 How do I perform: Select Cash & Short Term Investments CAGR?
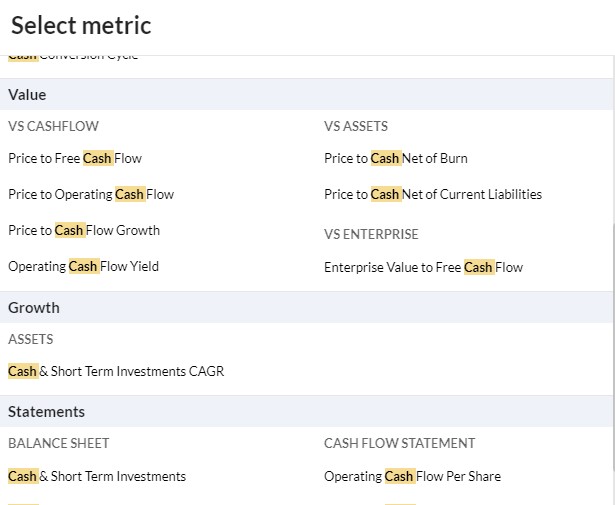coord(116,371)
